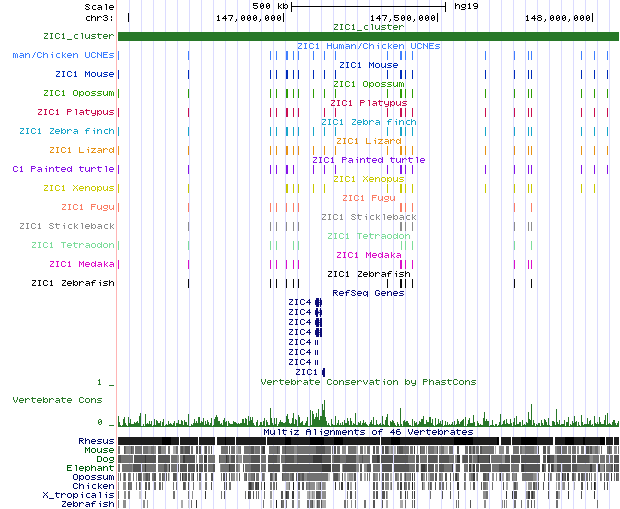620x509 pixels.
Task: Open Vertebrate Conservation by PhastCons title
Action: click(368, 382)
